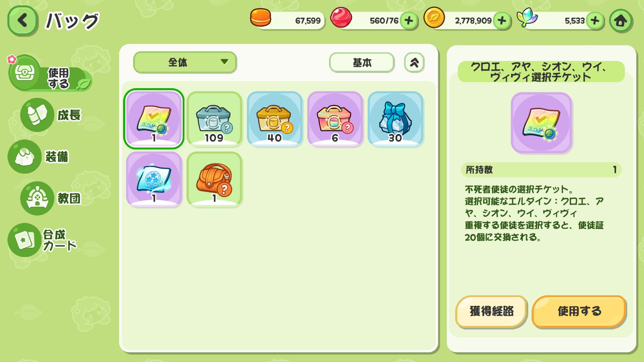Select the orange satchel bag item
644x362 pixels.
tap(214, 179)
